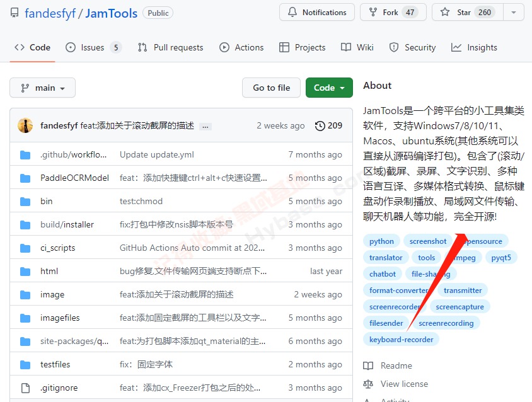Click folder icon of site-packages row
Viewport: 532px width, 402px height.
pyautogui.click(x=25, y=342)
